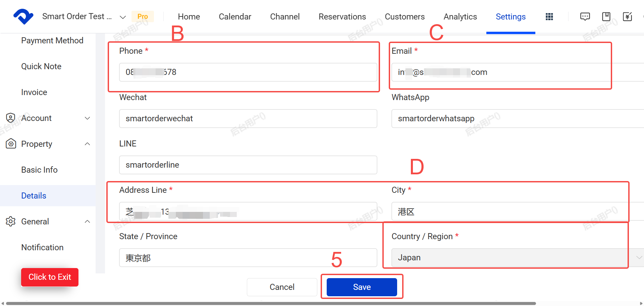Open the chat message icon

click(x=585, y=16)
